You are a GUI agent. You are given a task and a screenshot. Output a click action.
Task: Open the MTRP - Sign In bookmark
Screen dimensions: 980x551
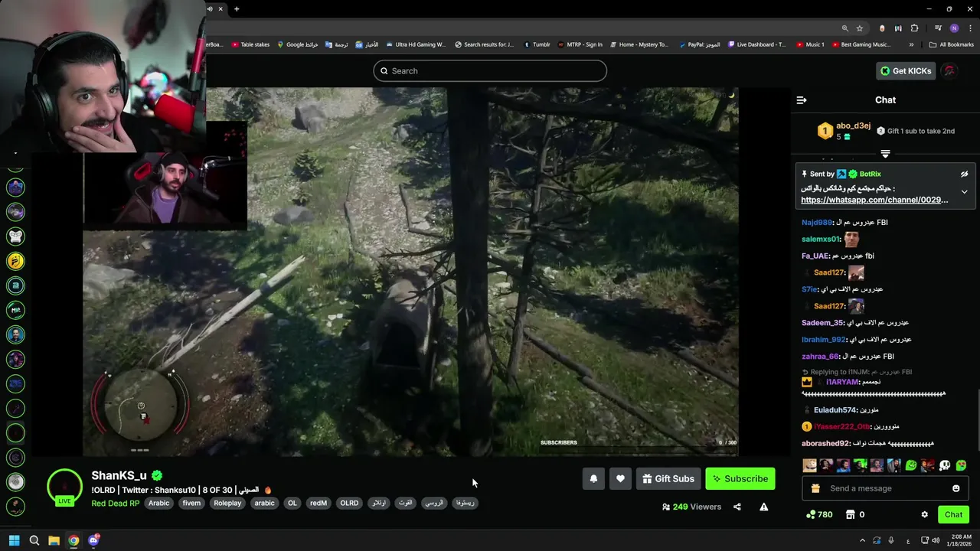[x=580, y=44]
